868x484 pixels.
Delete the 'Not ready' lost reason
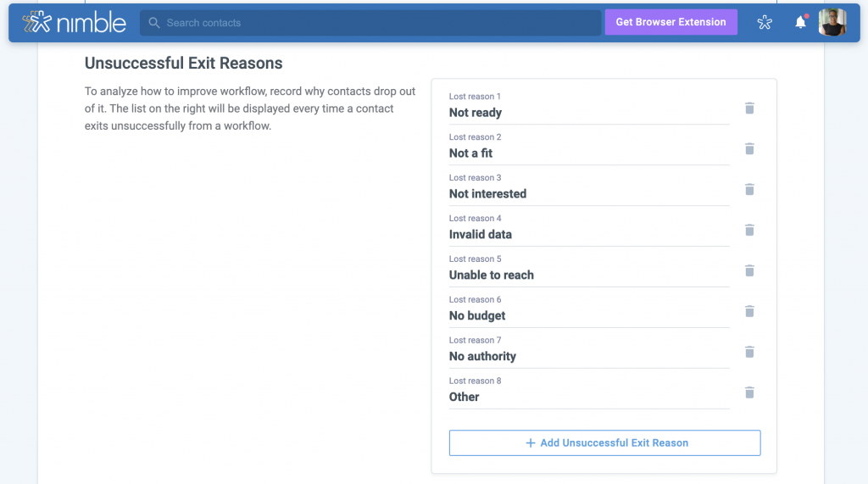(x=749, y=108)
